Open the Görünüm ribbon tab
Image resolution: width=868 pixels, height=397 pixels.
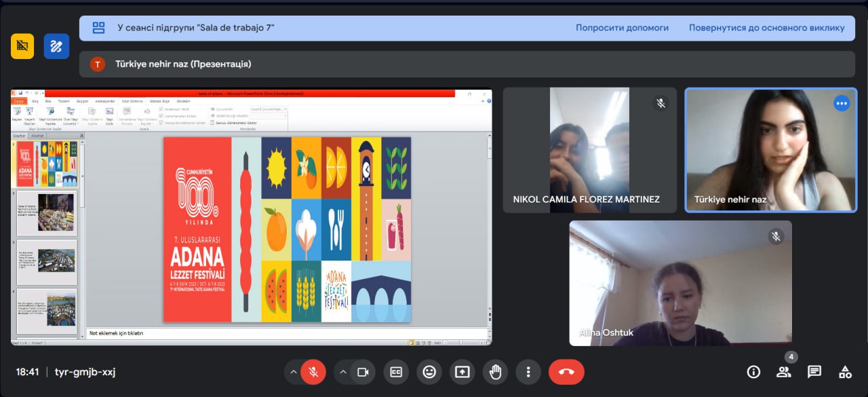pyautogui.click(x=184, y=101)
